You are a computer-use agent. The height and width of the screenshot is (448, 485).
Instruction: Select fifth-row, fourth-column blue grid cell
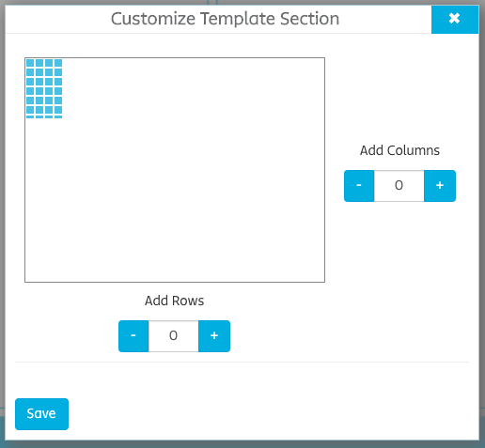point(58,100)
